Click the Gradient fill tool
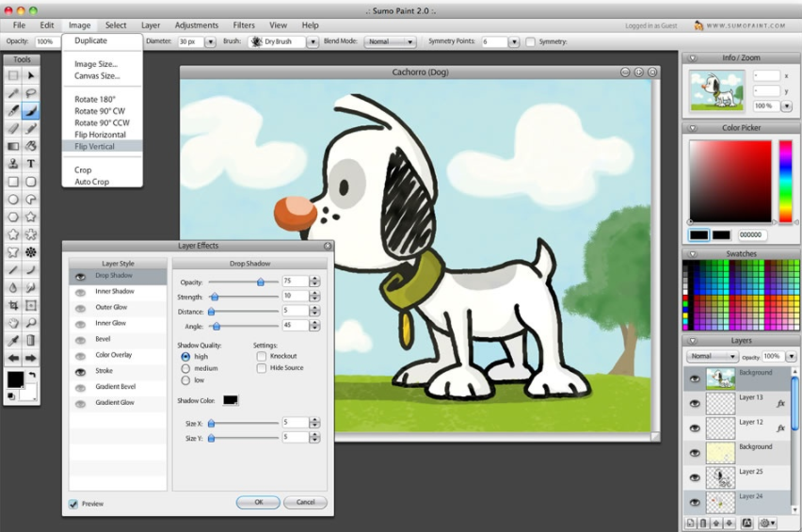Viewport: 802px width, 532px height. [x=13, y=146]
